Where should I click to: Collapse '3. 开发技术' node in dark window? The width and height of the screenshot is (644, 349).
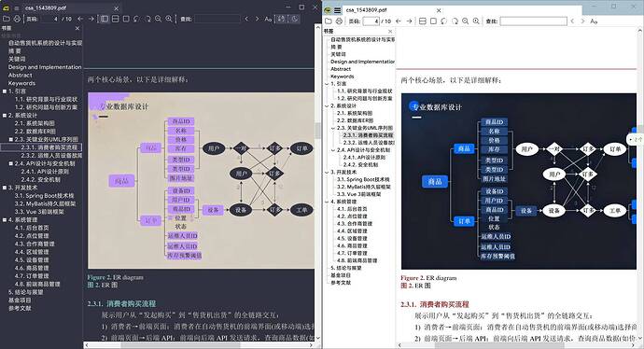(x=5, y=188)
